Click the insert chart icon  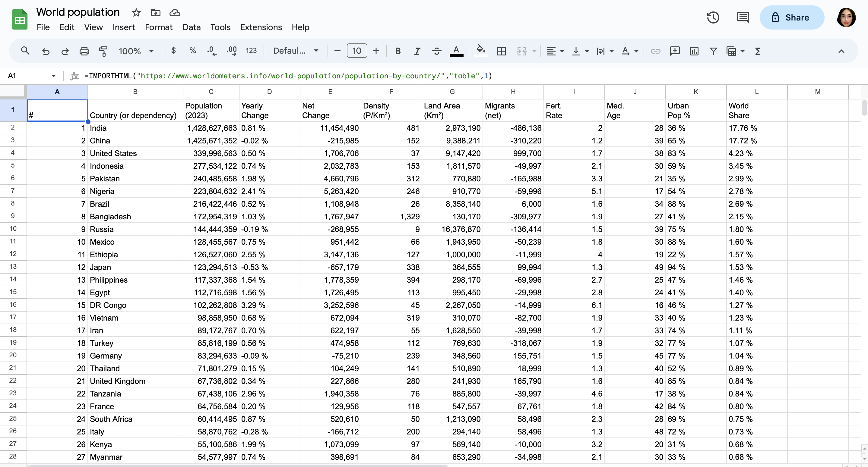tap(694, 51)
